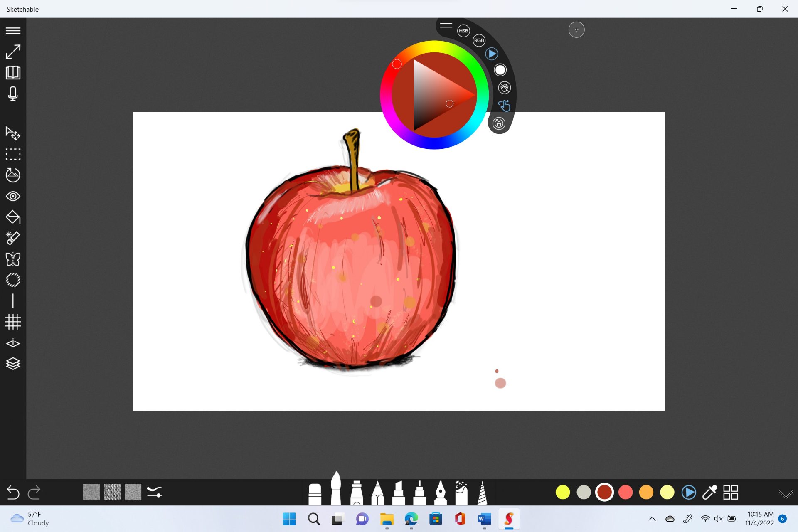Toggle the eye visibility icon in sidebar
798x532 pixels.
click(x=13, y=196)
